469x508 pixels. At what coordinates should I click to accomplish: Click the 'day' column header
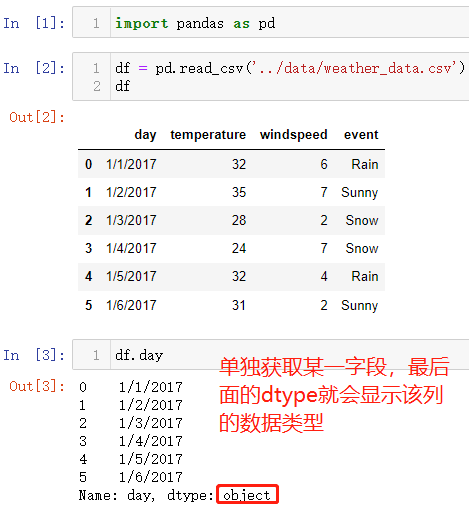tap(145, 135)
